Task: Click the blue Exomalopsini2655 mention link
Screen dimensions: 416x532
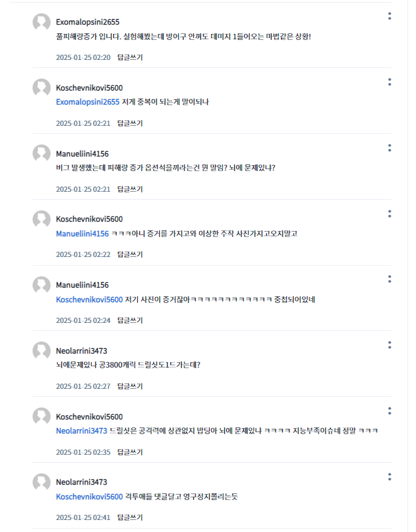Action: [87, 102]
